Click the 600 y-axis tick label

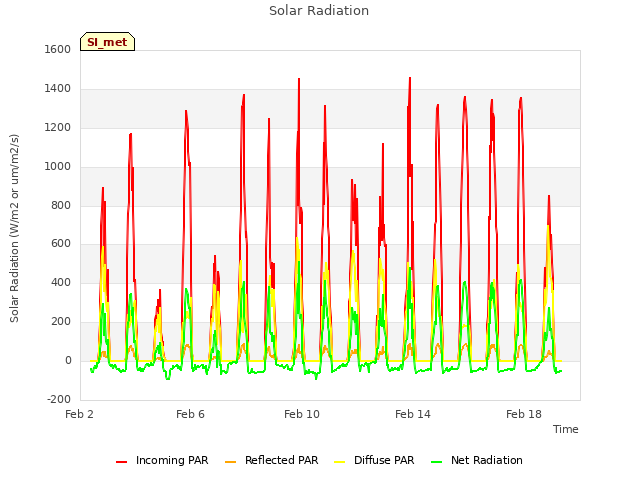(x=61, y=244)
